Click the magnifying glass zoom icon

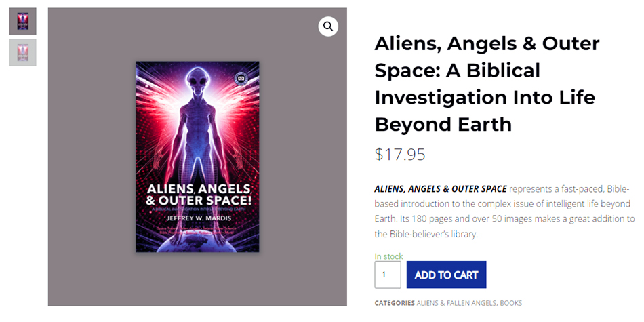[x=328, y=26]
